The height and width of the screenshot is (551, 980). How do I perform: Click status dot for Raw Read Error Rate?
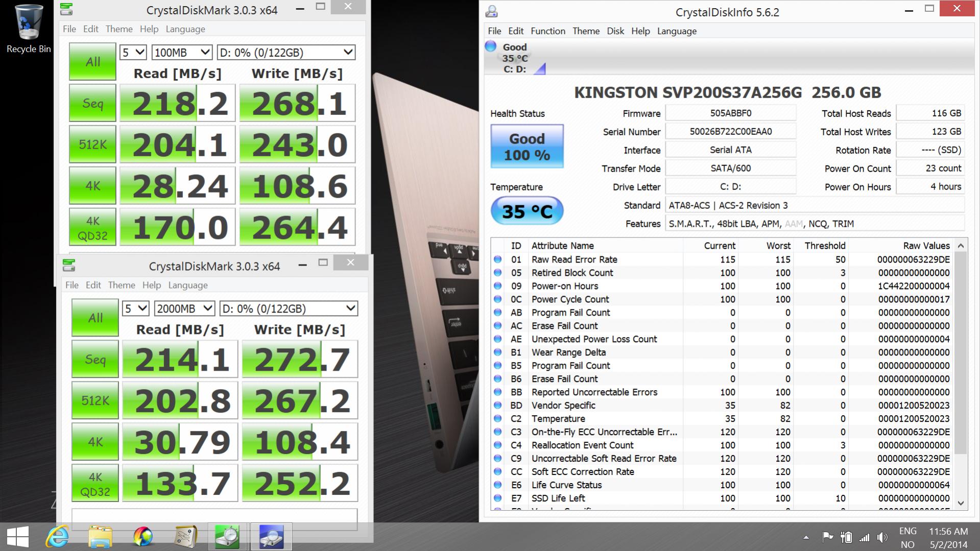497,259
